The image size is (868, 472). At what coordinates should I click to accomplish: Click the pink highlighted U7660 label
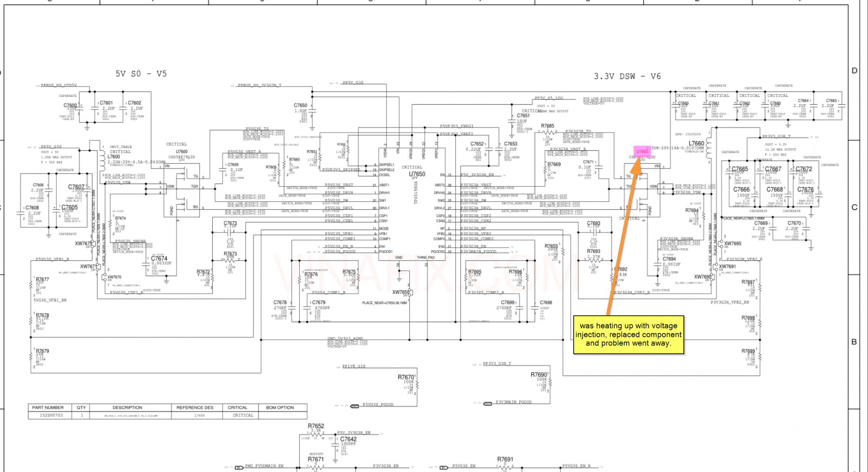pos(642,151)
